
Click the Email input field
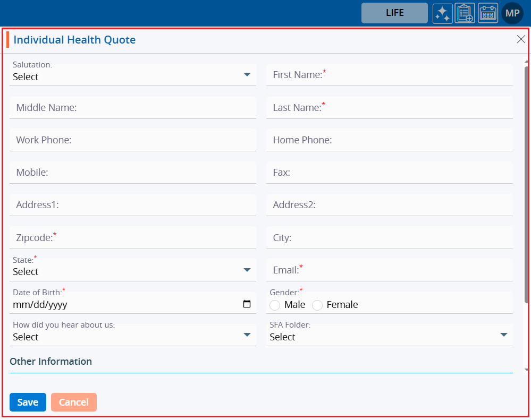point(389,270)
